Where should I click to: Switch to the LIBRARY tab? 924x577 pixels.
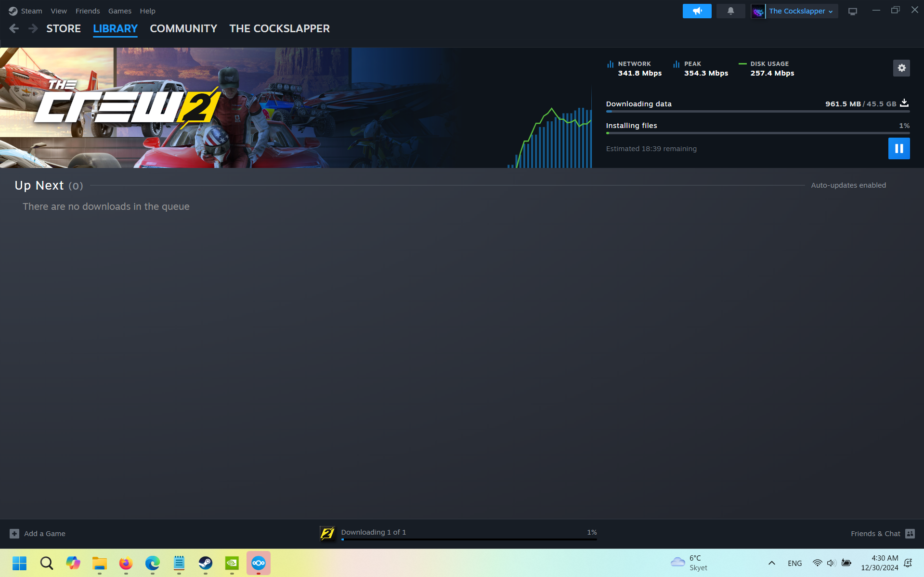(115, 29)
